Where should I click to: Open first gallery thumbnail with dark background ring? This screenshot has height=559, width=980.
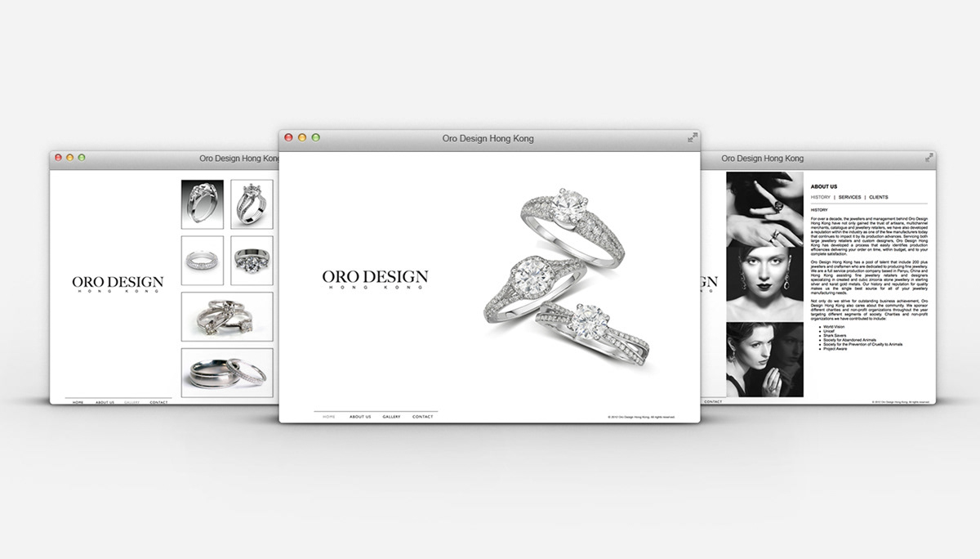pos(202,204)
